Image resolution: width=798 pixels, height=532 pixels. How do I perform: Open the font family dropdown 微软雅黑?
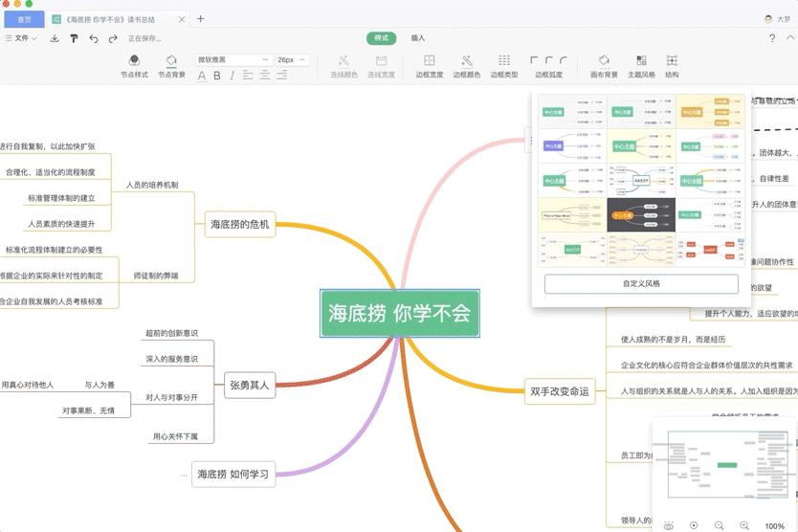[x=233, y=59]
